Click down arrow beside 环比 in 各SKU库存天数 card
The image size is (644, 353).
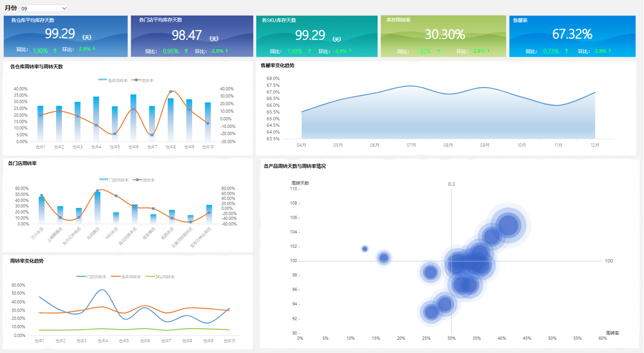(x=350, y=50)
